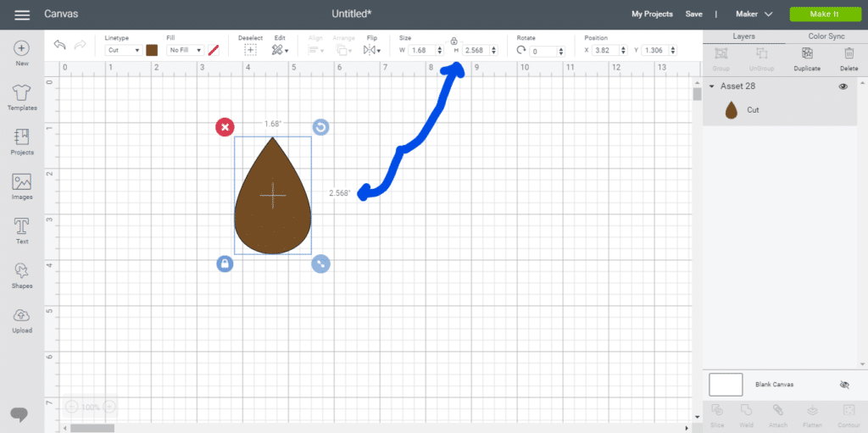Open the Edit tool dropdown
The height and width of the screenshot is (433, 868).
(280, 50)
